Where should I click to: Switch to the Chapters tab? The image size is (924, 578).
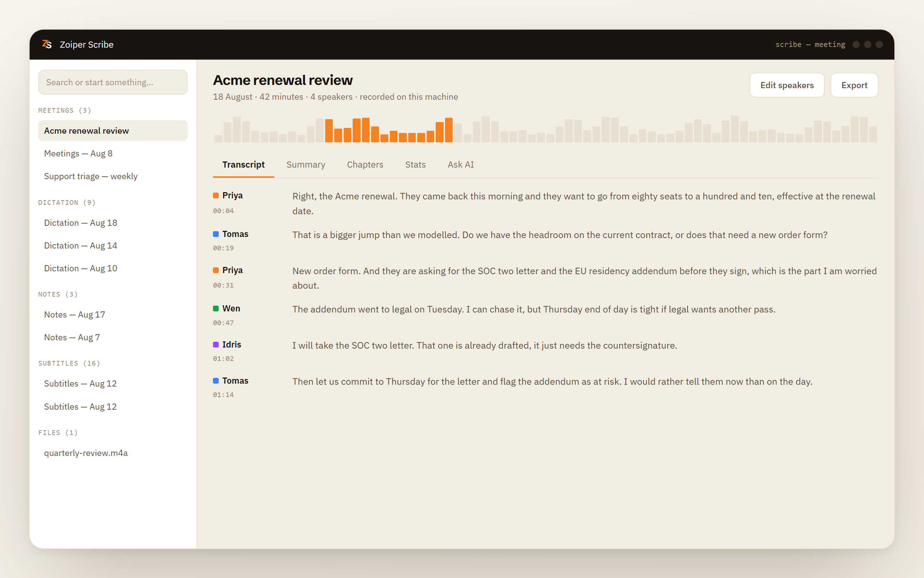pyautogui.click(x=365, y=165)
